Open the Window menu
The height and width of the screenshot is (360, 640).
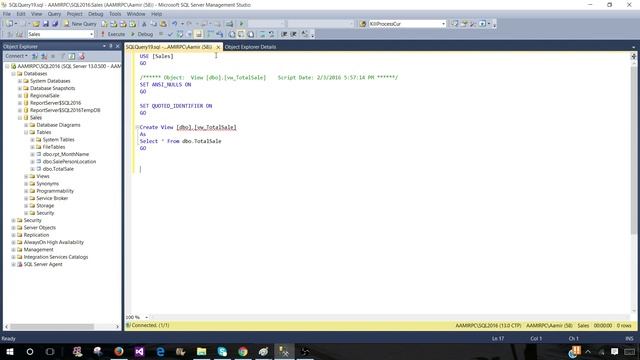click(136, 14)
